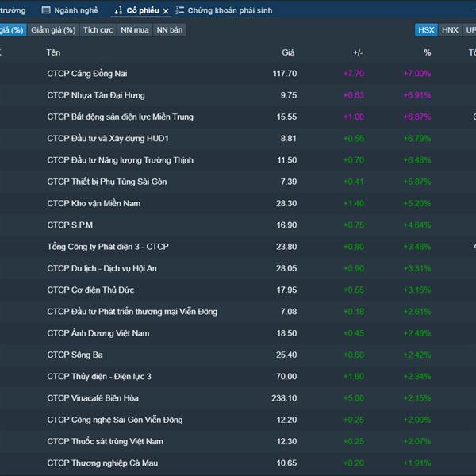This screenshot has height=476, width=476.
Task: Select CTCP Thiết bị Phụ Tùng Sài Gòn
Action: click(238, 182)
